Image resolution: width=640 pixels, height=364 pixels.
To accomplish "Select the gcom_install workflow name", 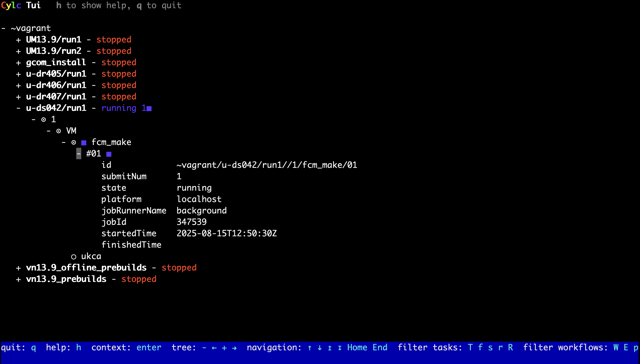I will (x=56, y=62).
